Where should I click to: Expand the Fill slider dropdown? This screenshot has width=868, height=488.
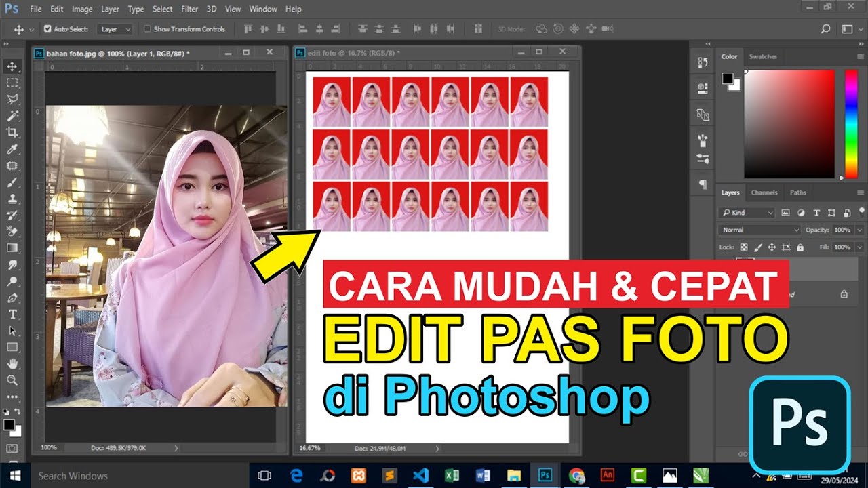pyautogui.click(x=860, y=247)
